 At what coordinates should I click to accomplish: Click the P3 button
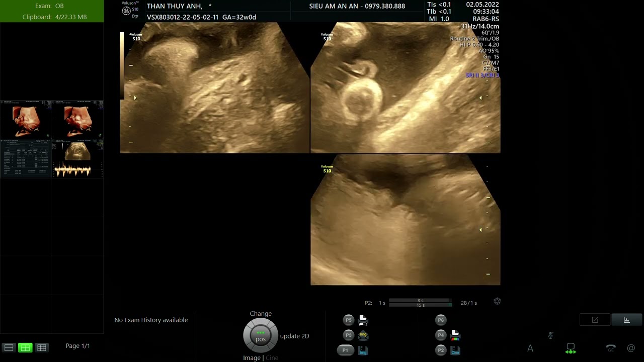348,335
